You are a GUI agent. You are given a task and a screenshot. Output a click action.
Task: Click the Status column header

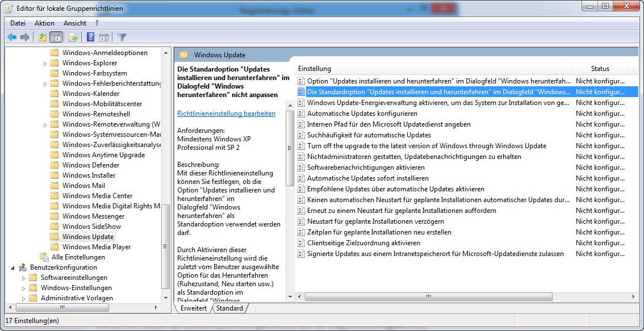pyautogui.click(x=600, y=69)
